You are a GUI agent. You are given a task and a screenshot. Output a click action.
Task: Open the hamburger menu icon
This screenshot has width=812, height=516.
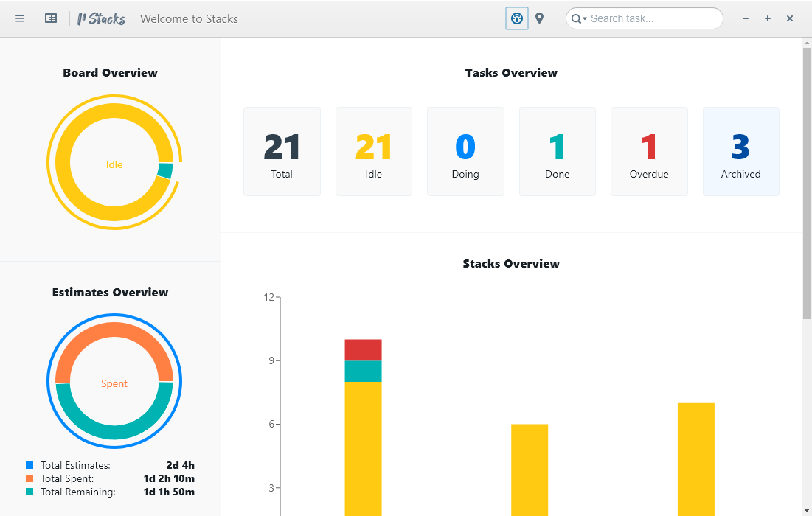click(x=20, y=18)
